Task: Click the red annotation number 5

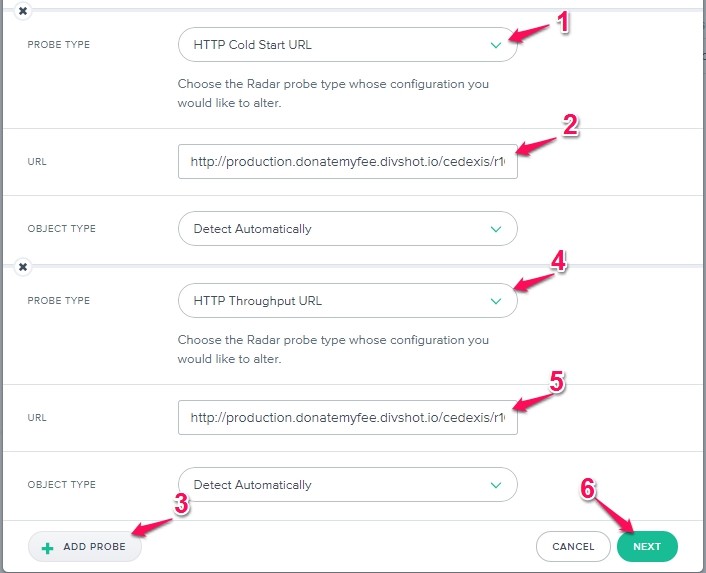Action: point(558,382)
